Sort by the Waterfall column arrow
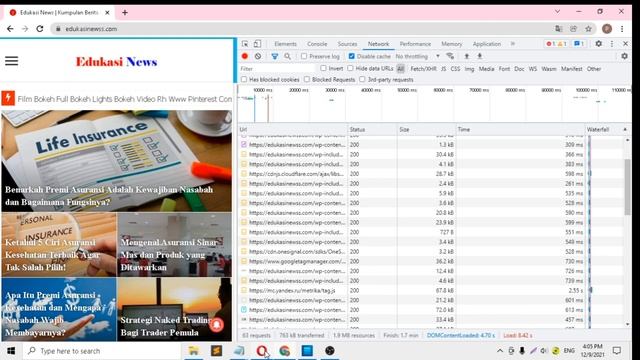 point(624,129)
